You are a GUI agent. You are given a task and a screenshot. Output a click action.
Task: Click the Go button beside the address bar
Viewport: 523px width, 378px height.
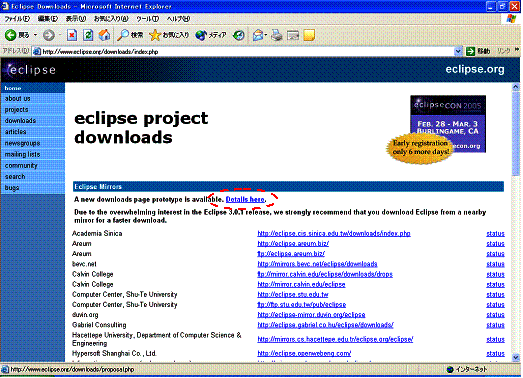pyautogui.click(x=478, y=51)
